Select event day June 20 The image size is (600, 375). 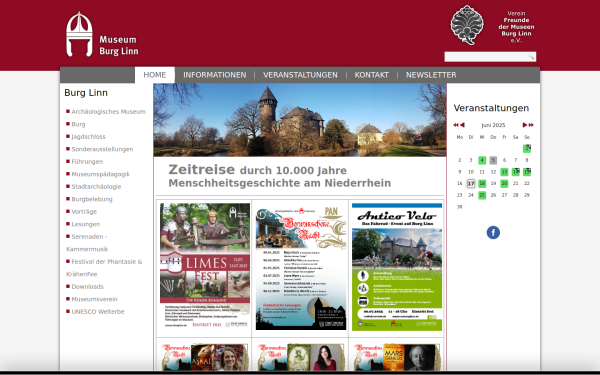pos(504,183)
